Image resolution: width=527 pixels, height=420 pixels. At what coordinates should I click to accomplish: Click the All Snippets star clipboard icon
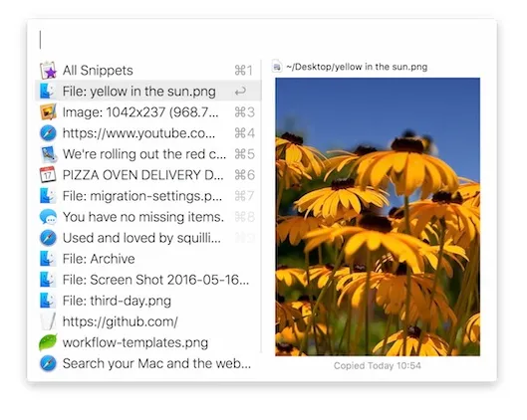[x=48, y=71]
